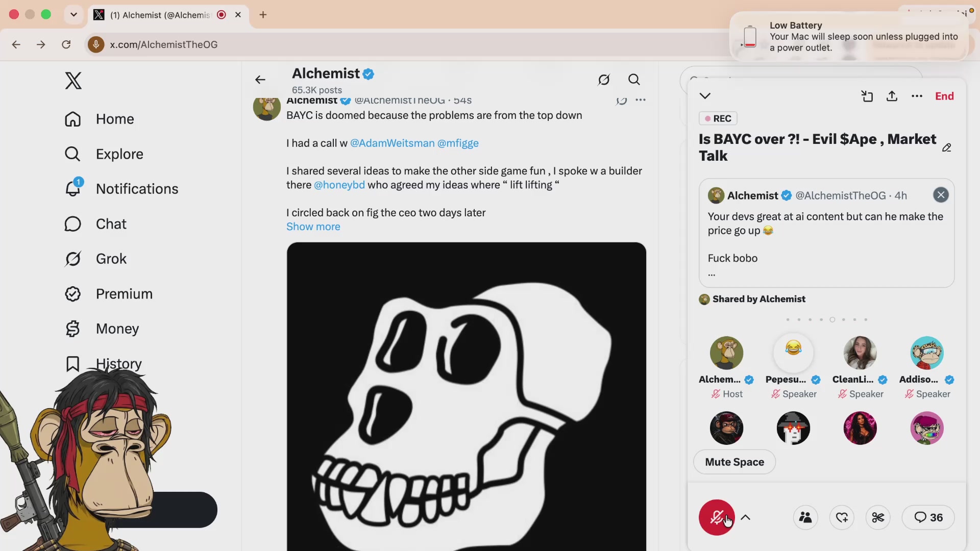
Task: Click the Grok explain icon on the post
Action: click(x=621, y=100)
